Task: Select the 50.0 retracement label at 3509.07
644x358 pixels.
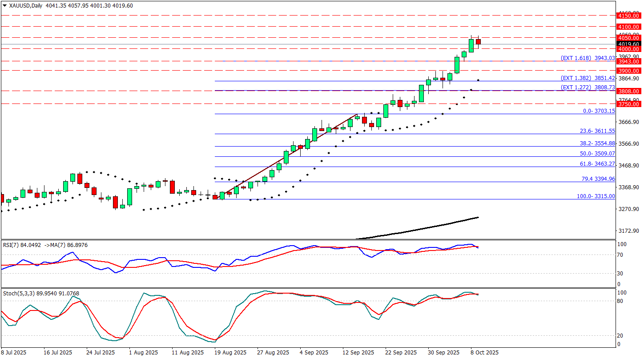Action: [x=597, y=154]
